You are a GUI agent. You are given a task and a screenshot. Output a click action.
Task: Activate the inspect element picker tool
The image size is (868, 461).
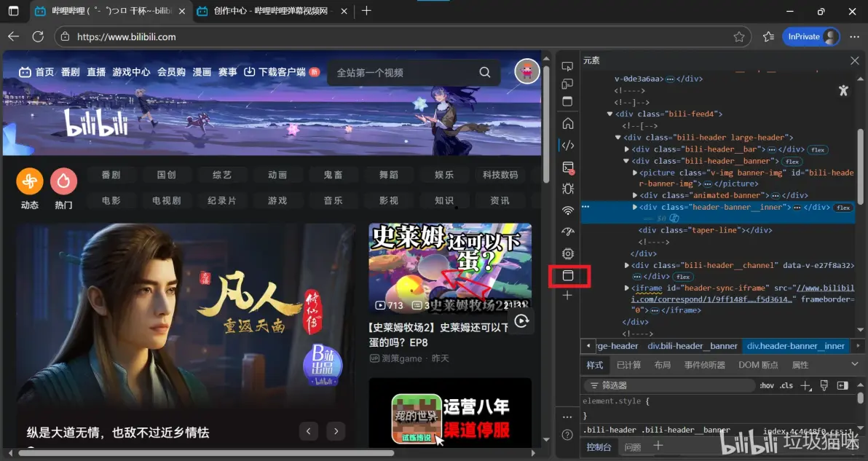[x=567, y=66]
